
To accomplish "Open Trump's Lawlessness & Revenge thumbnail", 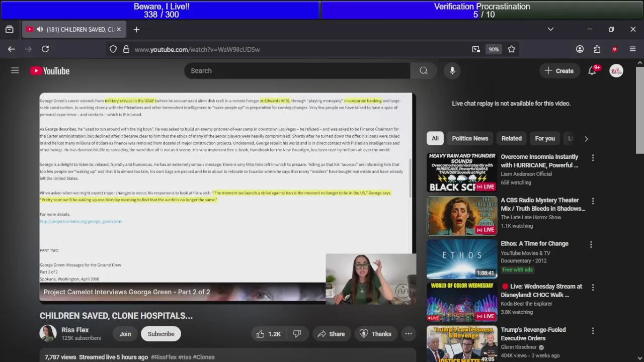I will tap(462, 344).
